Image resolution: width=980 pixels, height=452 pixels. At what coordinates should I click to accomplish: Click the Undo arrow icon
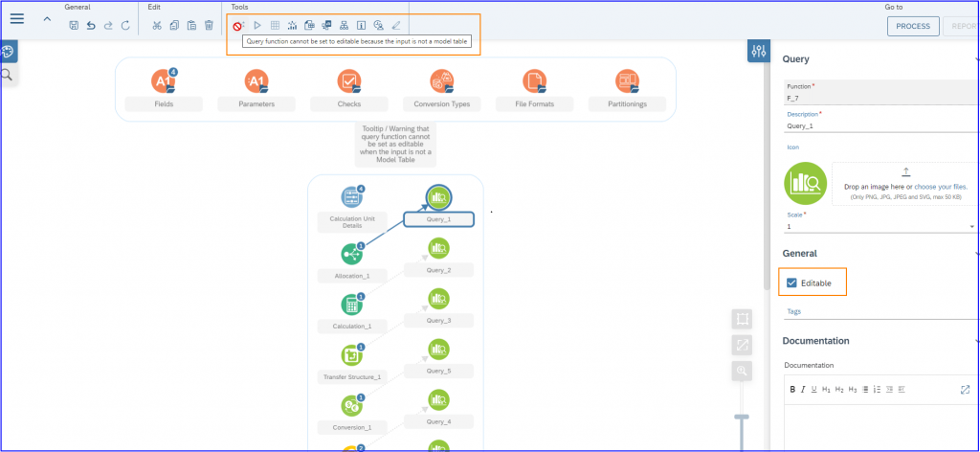(91, 26)
